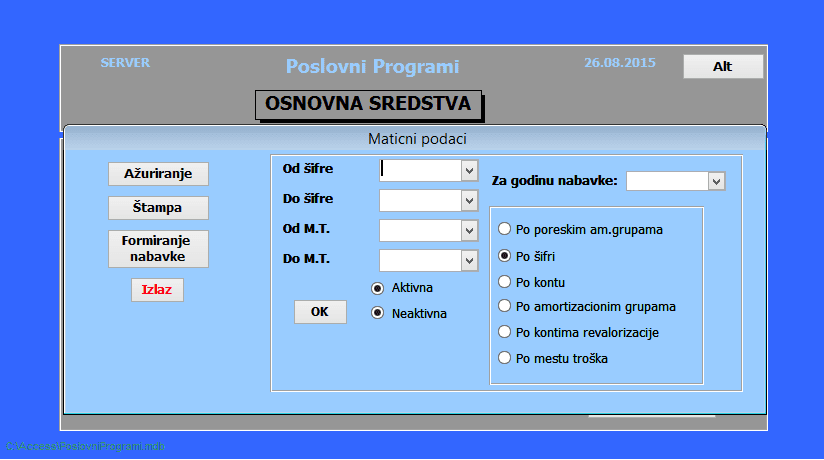Select the Po šifri radio option
The width and height of the screenshot is (824, 460).
505,256
